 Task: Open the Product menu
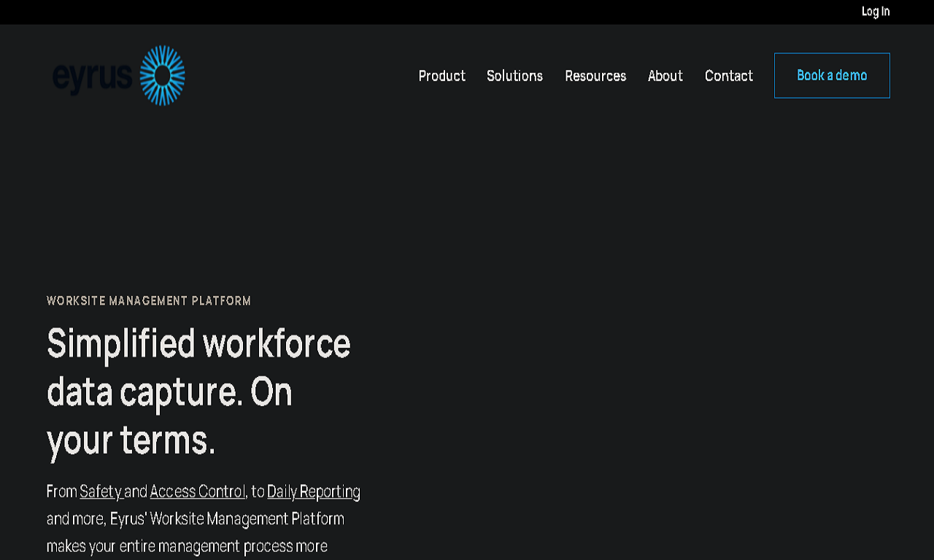click(x=441, y=76)
